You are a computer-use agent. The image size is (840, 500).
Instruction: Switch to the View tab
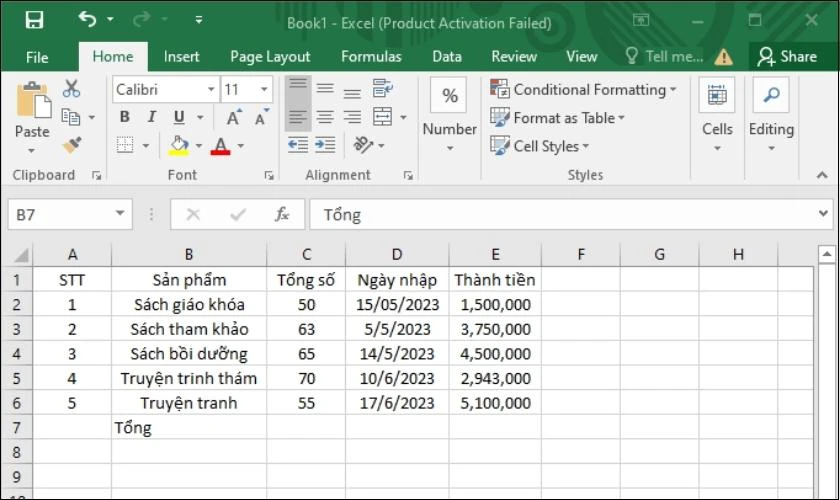(x=581, y=57)
